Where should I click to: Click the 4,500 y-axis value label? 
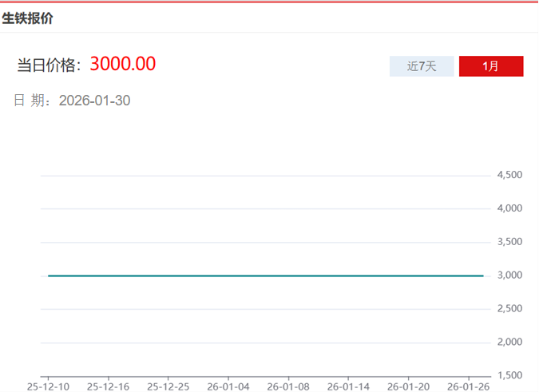[509, 175]
